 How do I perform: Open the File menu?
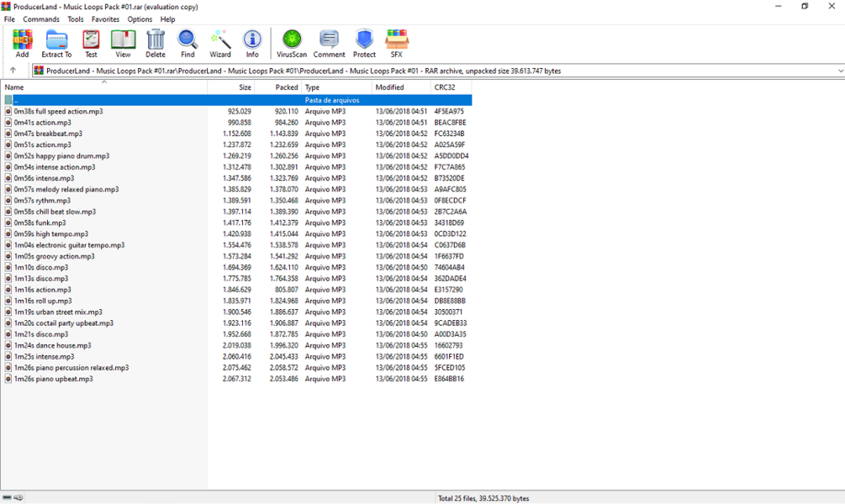pyautogui.click(x=9, y=18)
